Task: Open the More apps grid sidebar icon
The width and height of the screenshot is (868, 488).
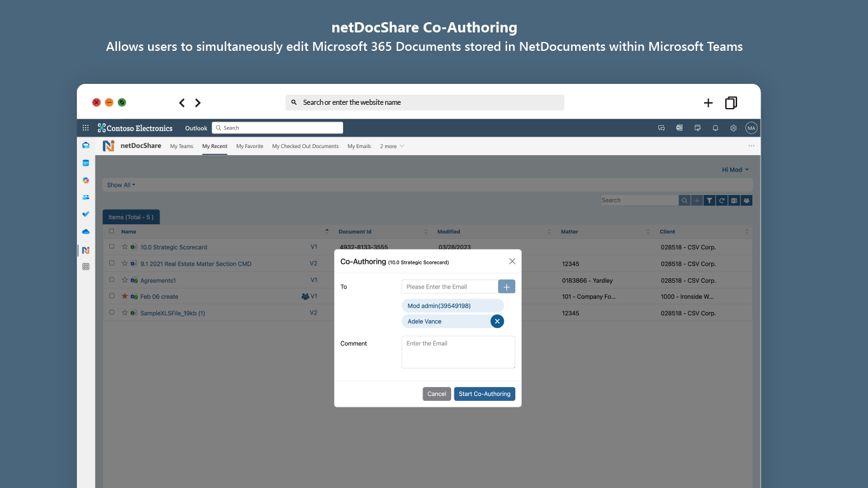Action: pos(86,267)
